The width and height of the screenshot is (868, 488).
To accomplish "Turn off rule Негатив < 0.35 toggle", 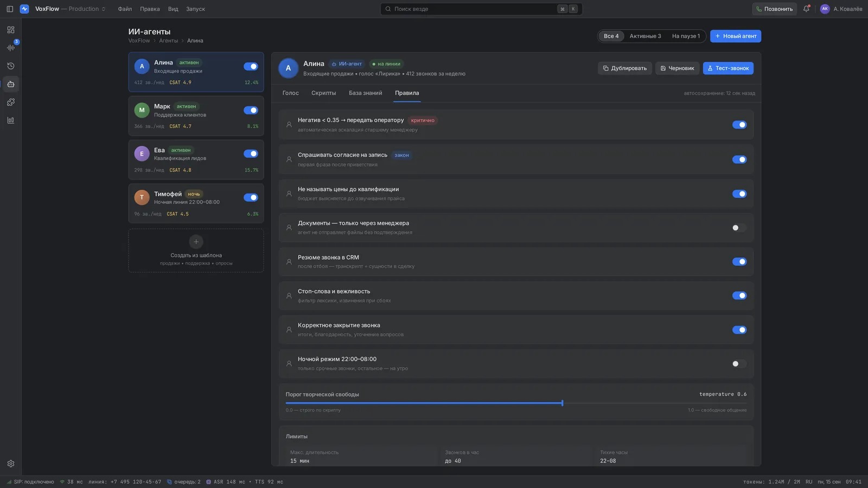I will point(739,125).
